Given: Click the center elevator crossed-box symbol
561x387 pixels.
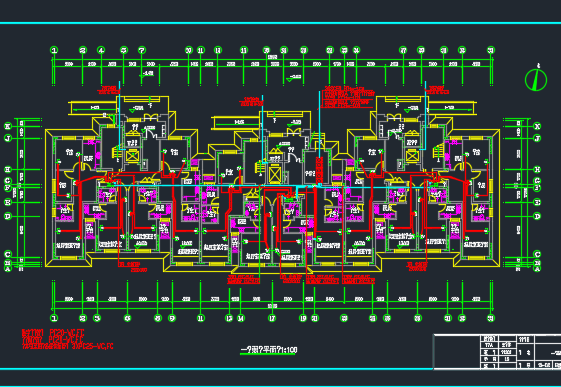Looking at the screenshot, I should (x=274, y=175).
